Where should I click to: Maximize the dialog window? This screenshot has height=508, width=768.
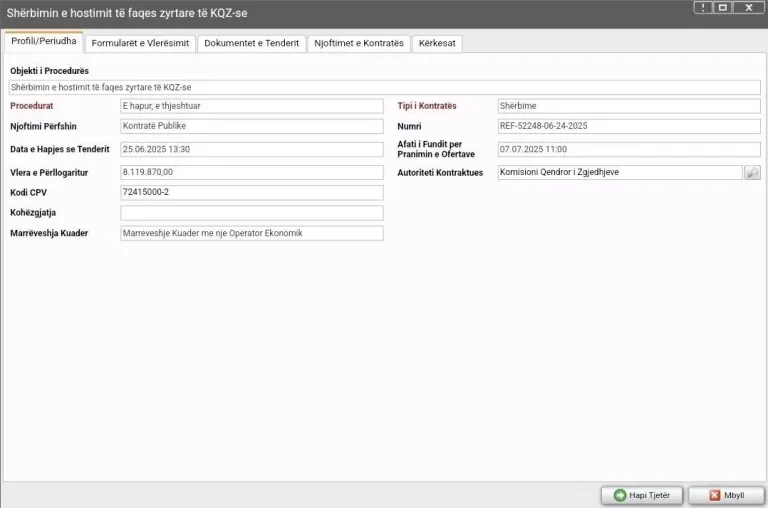point(724,7)
